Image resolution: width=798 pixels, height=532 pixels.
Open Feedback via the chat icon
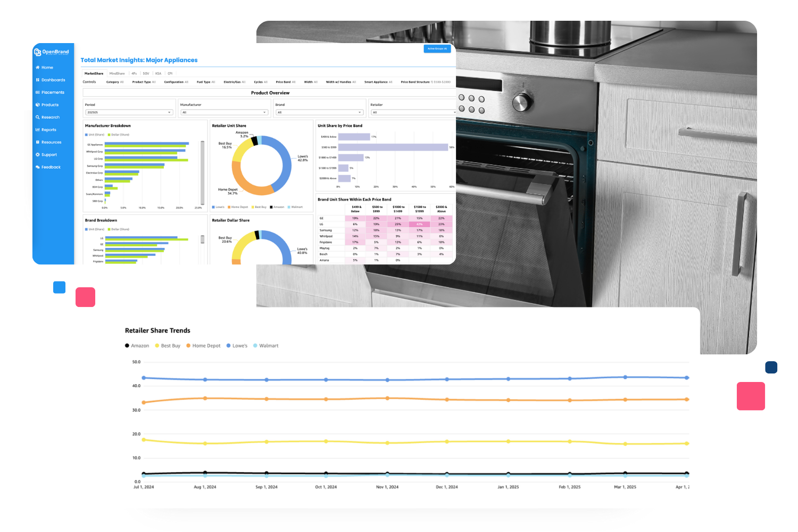(x=38, y=167)
